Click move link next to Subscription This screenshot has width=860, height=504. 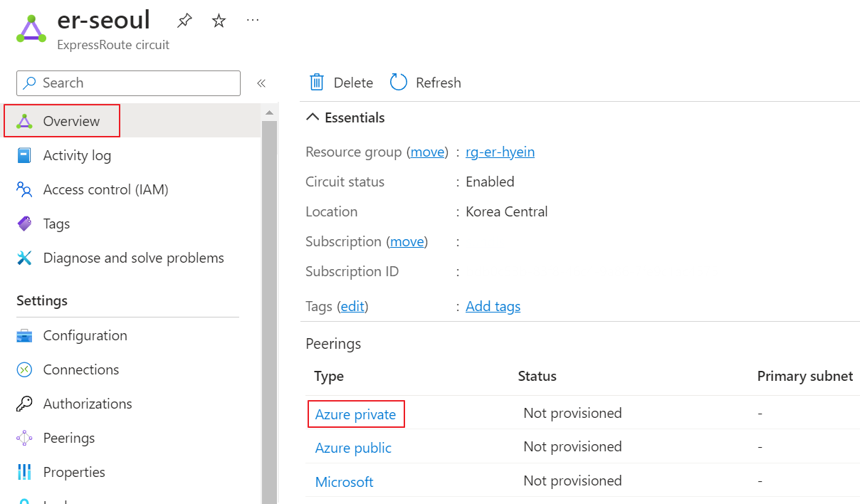[x=407, y=241]
